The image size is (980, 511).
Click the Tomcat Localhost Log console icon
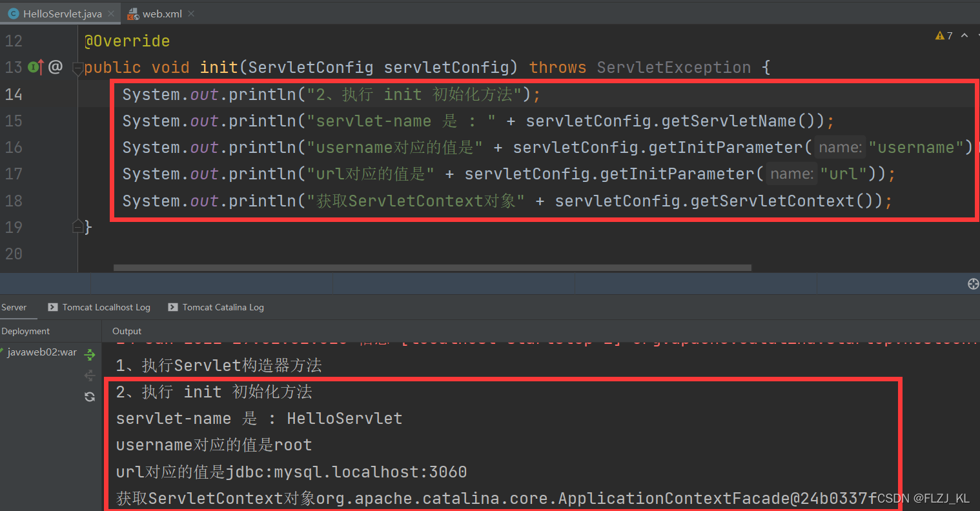(x=53, y=307)
